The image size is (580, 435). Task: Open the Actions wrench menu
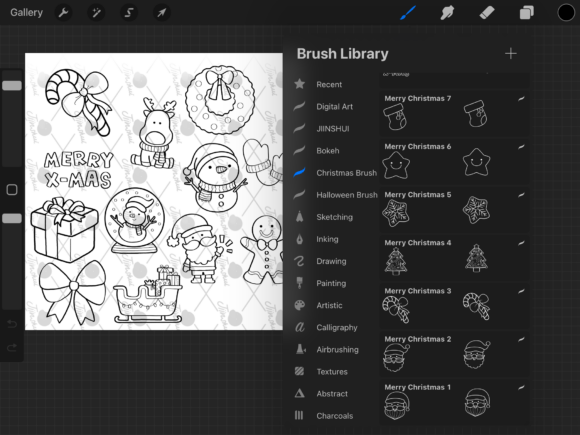click(64, 13)
